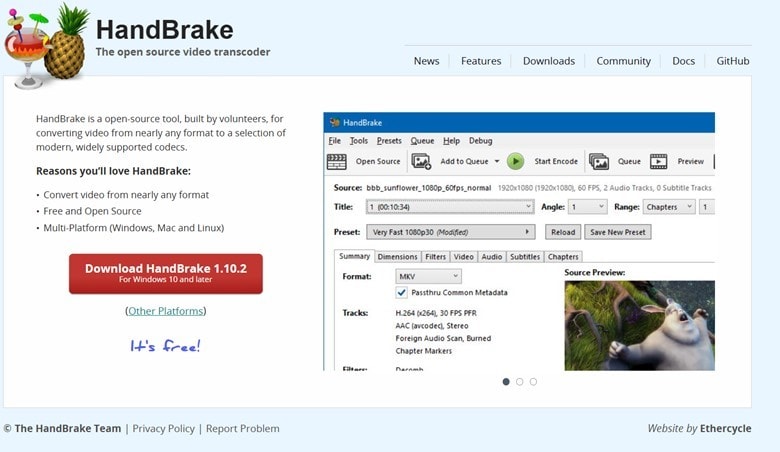
Task: Click the Foreign Audio Scan, Burned text
Action: click(x=443, y=338)
